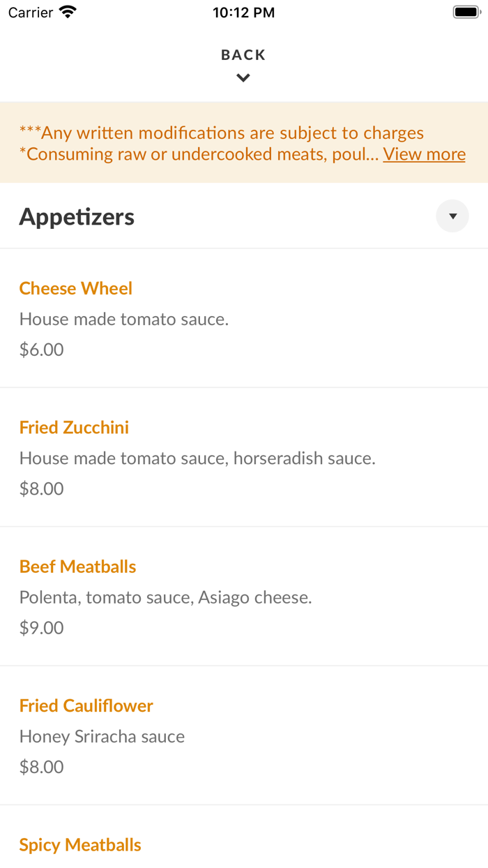Image resolution: width=488 pixels, height=868 pixels.
Task: Tap the Appetizers heading
Action: pos(77,216)
